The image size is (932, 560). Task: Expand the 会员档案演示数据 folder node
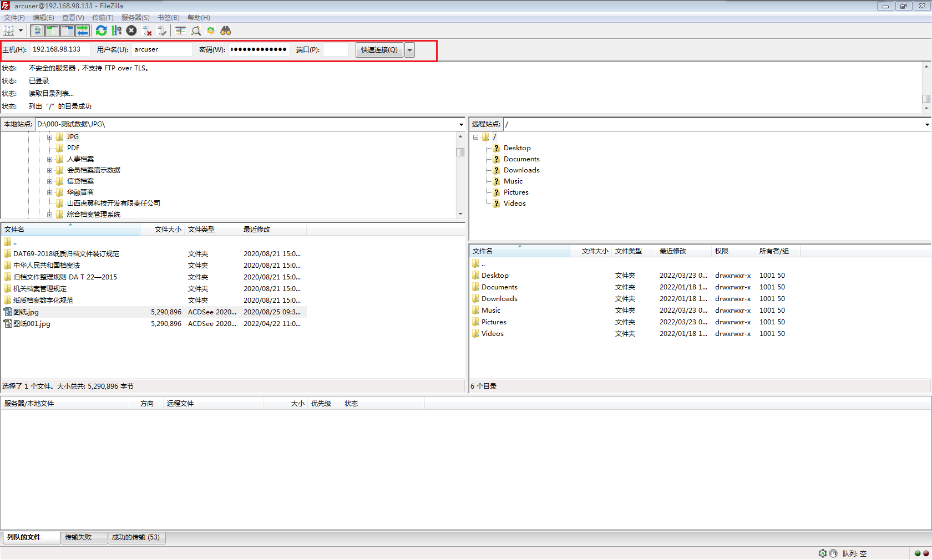[x=49, y=170]
